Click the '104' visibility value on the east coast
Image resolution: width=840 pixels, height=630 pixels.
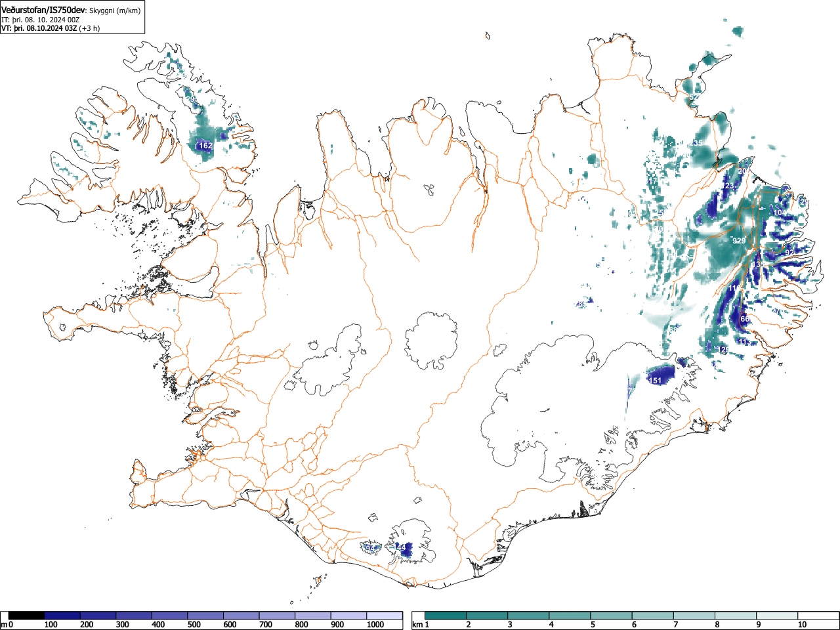click(780, 213)
